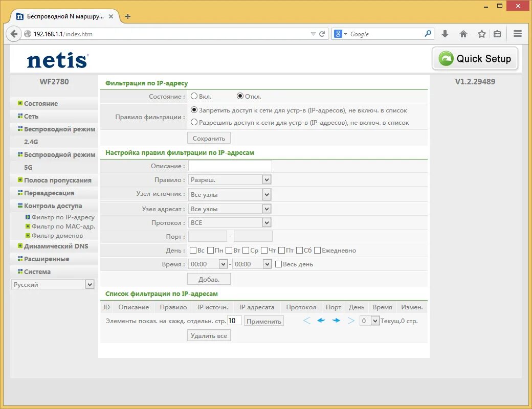The image size is (532, 409).
Task: Go to next page blue arrow
Action: pos(336,321)
